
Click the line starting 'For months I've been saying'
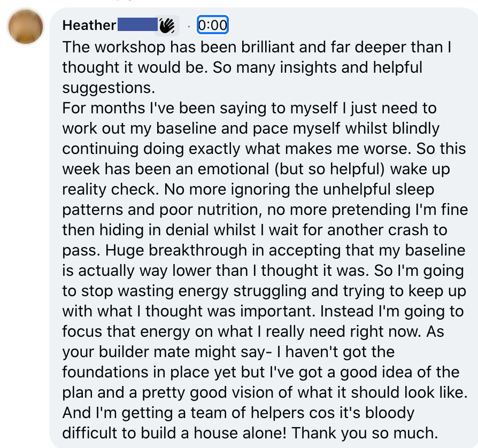(x=250, y=108)
